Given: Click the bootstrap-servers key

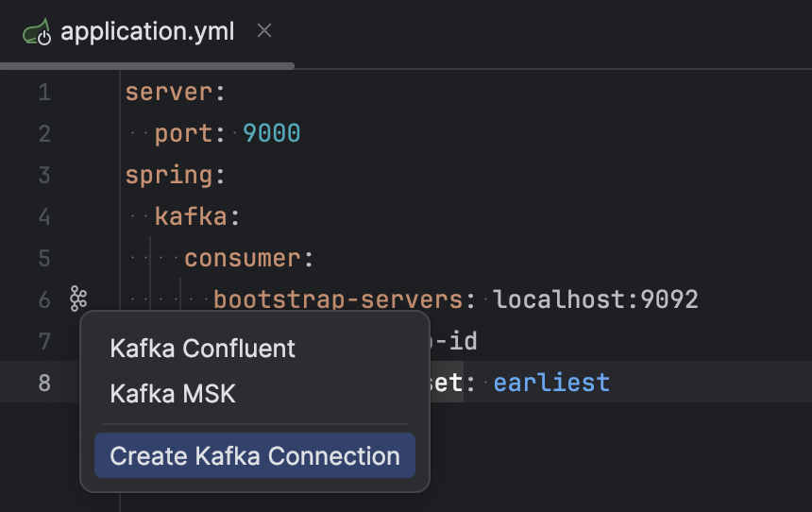Looking at the screenshot, I should click(338, 300).
